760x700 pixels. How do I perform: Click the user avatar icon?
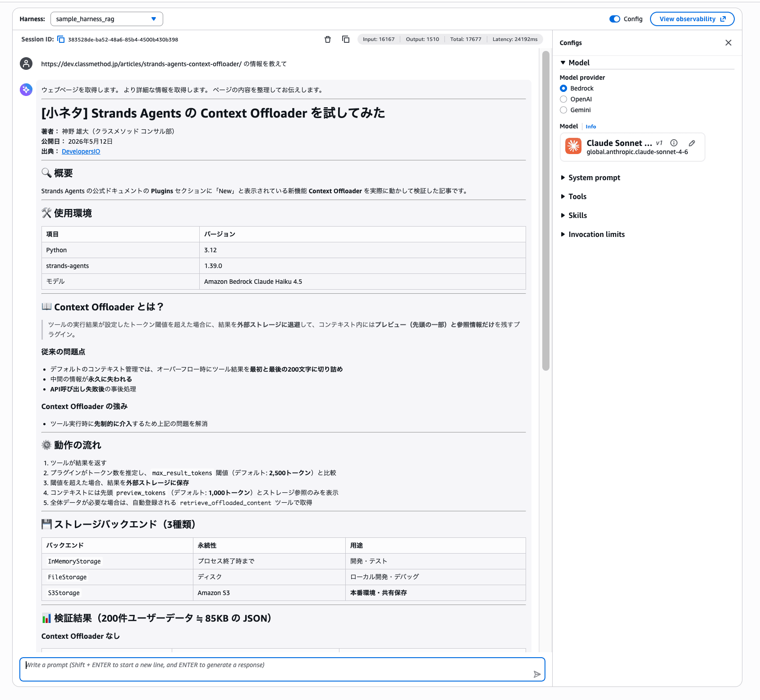coord(26,64)
